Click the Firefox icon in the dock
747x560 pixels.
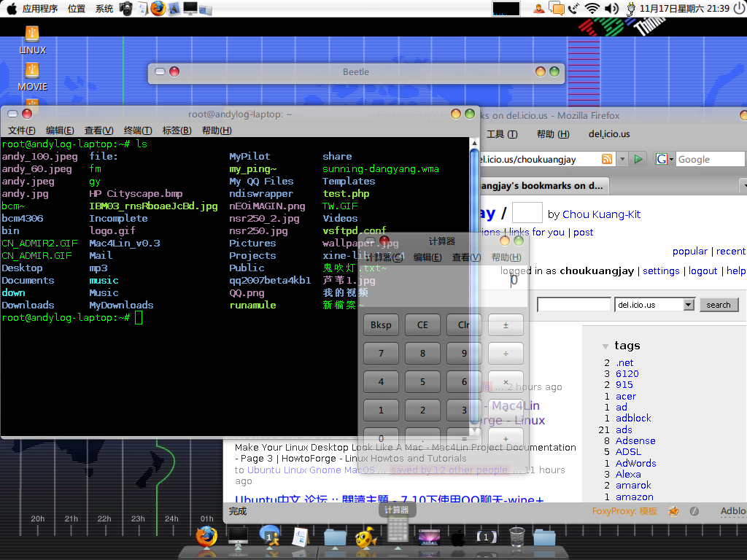[x=206, y=536]
